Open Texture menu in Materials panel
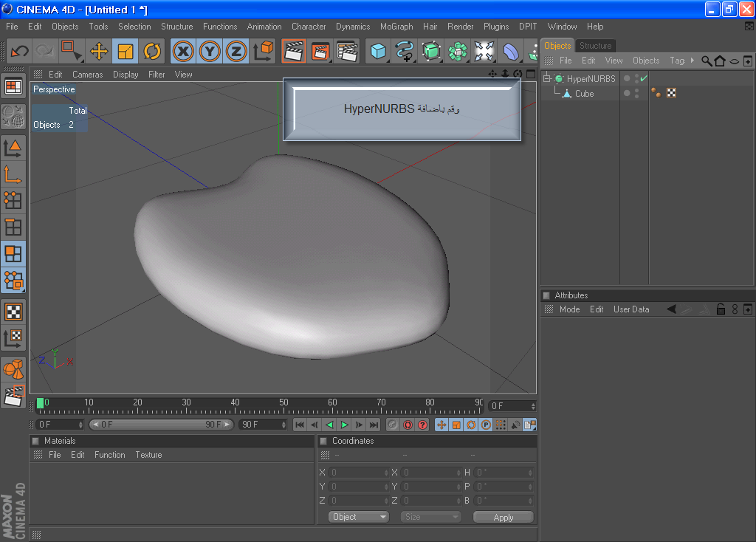 (x=148, y=455)
